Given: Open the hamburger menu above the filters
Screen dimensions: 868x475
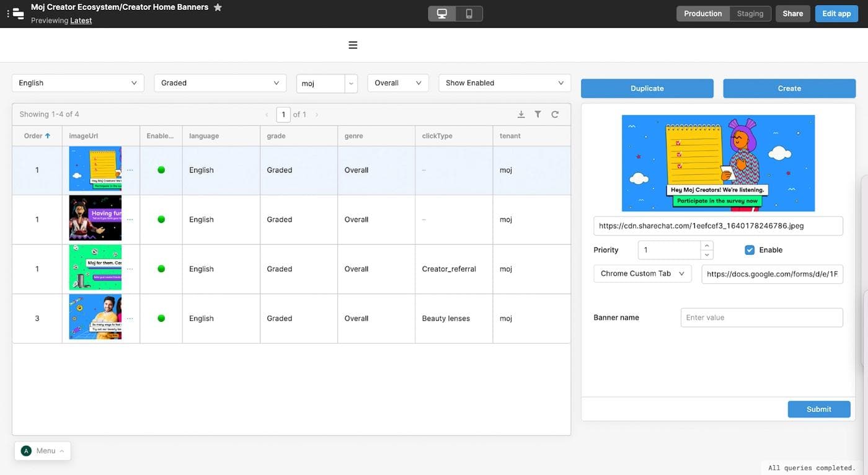Looking at the screenshot, I should pos(352,44).
